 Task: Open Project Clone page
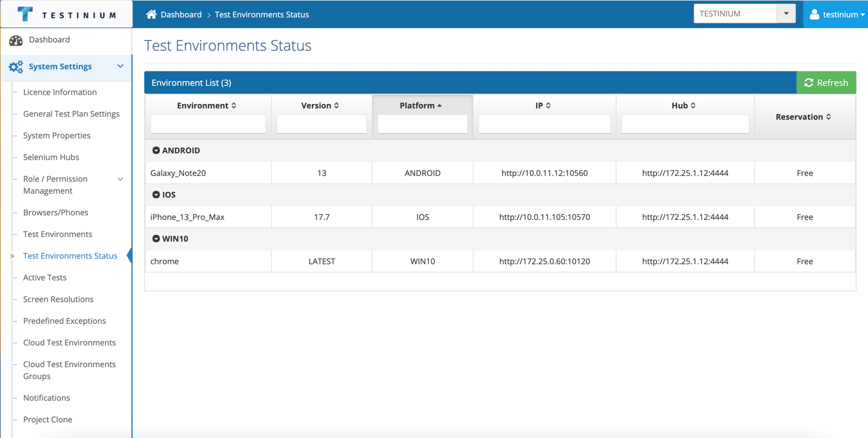click(x=47, y=420)
